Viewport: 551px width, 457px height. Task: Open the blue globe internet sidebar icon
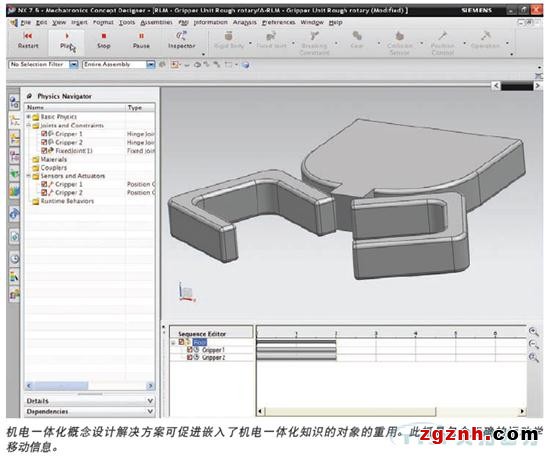tap(14, 213)
